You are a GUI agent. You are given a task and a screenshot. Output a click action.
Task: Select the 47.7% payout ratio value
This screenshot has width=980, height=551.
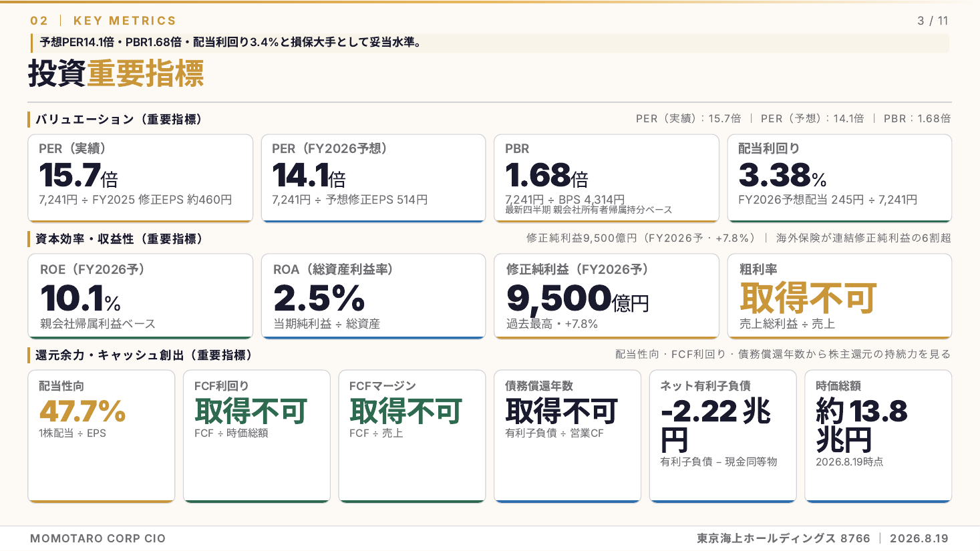pyautogui.click(x=82, y=411)
